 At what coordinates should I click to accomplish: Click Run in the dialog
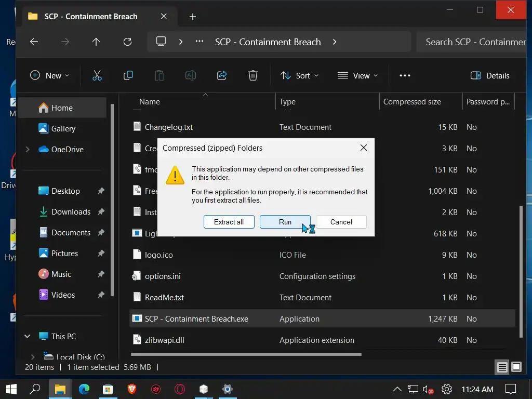pos(285,222)
